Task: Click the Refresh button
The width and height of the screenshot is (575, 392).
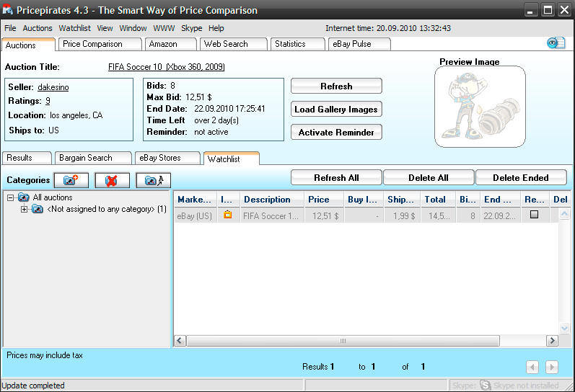Action: [336, 86]
